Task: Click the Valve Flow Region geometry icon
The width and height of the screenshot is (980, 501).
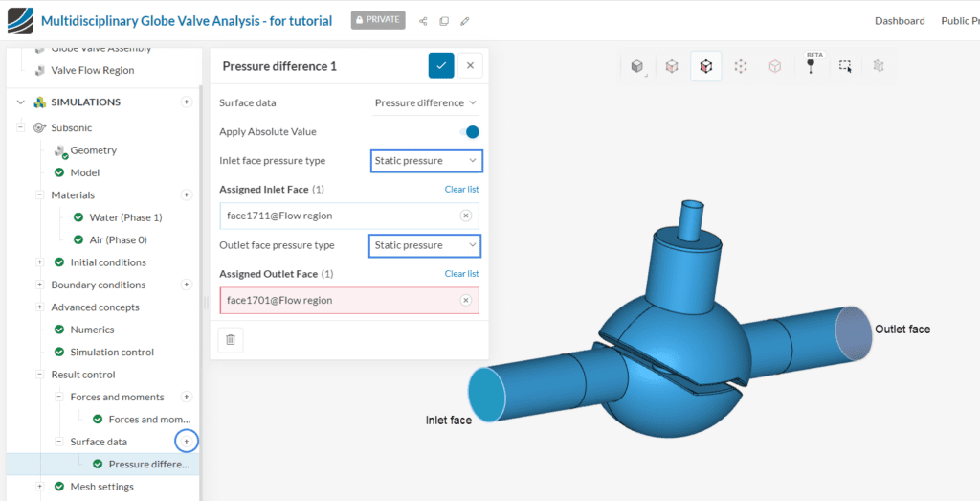Action: coord(39,70)
